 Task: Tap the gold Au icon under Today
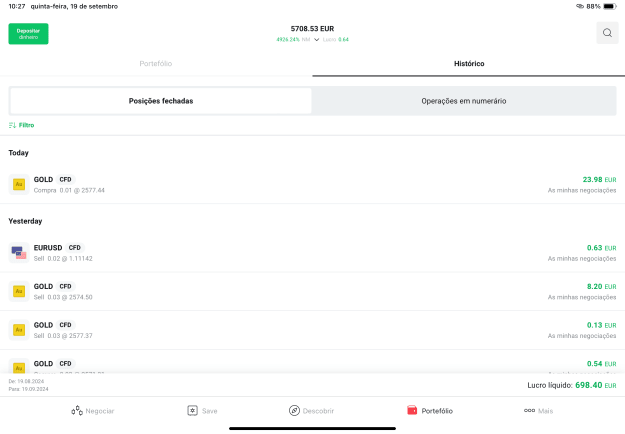tap(19, 184)
